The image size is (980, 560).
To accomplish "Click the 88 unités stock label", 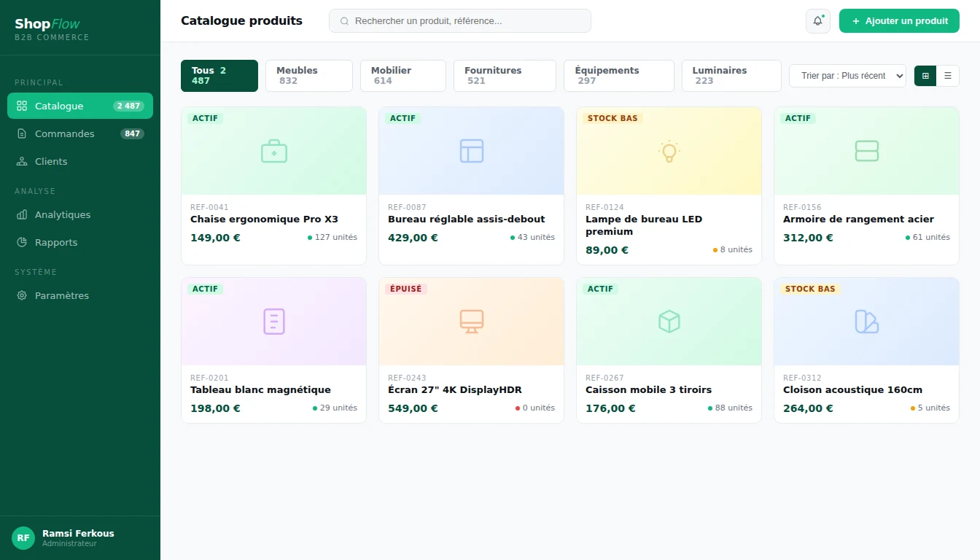I will [x=730, y=408].
